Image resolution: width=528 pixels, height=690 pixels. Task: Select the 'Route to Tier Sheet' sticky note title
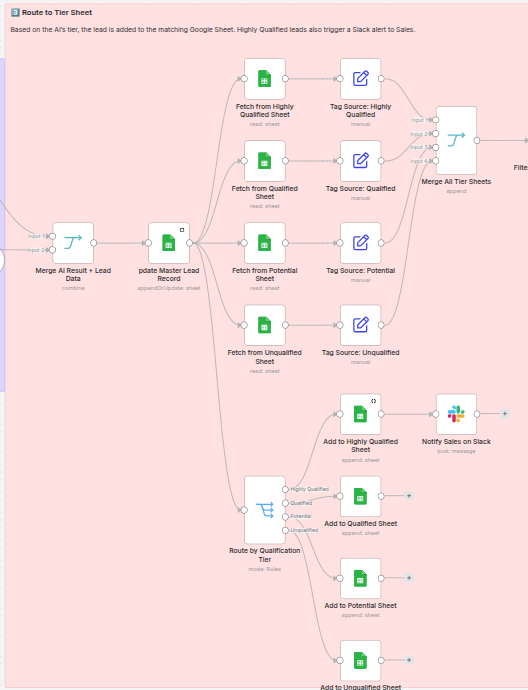57,13
